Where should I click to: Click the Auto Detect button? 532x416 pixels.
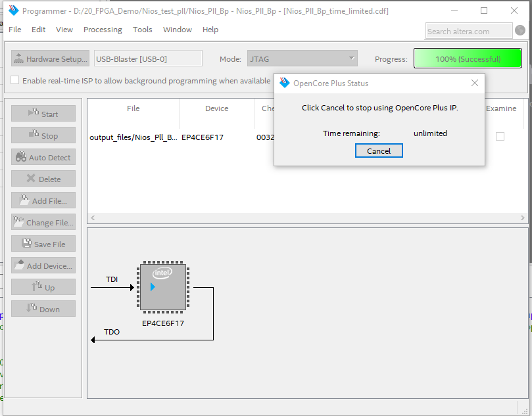pos(43,157)
